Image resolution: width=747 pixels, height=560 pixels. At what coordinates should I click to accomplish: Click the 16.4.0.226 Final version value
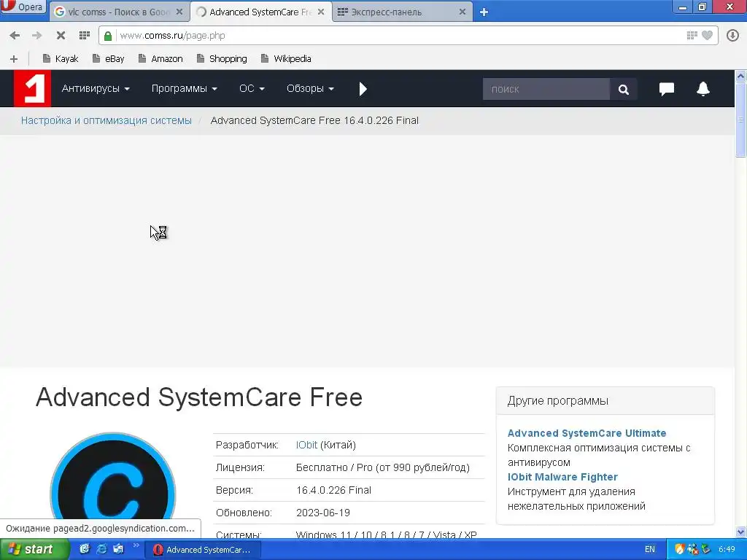[333, 490]
